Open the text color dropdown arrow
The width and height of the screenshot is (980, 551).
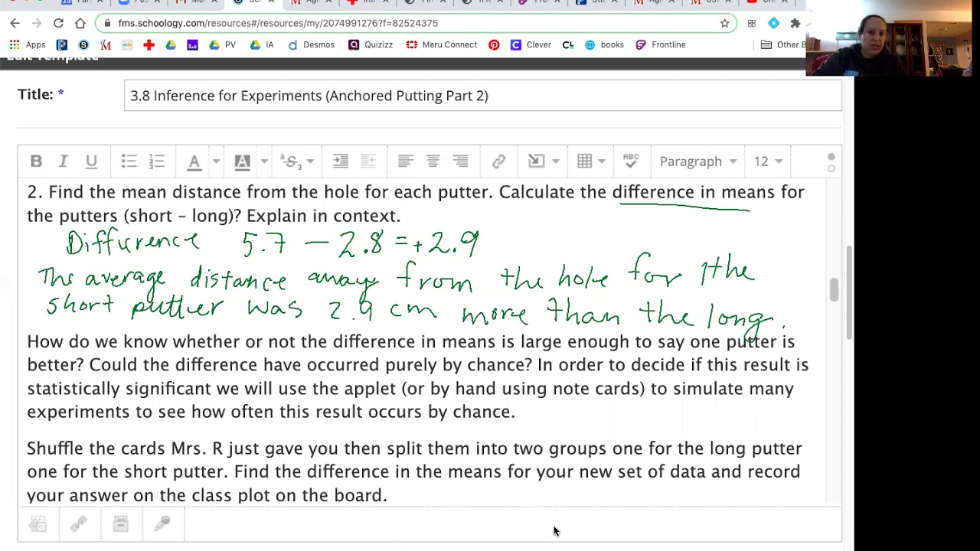[x=216, y=161]
